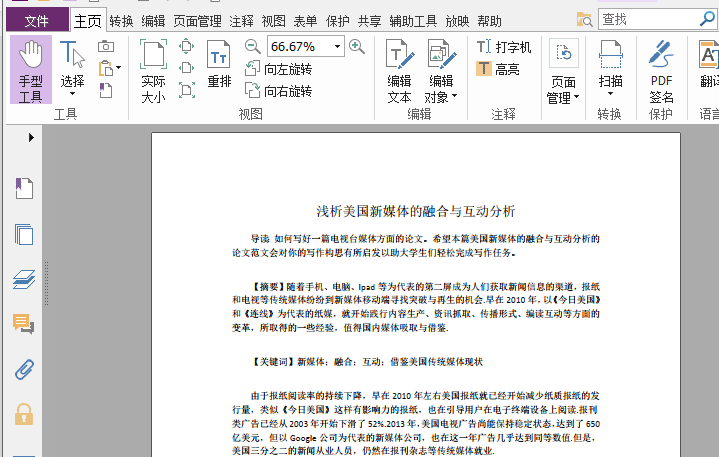This screenshot has width=719, height=457.
Task: Click the search magnifier button
Action: click(x=707, y=19)
